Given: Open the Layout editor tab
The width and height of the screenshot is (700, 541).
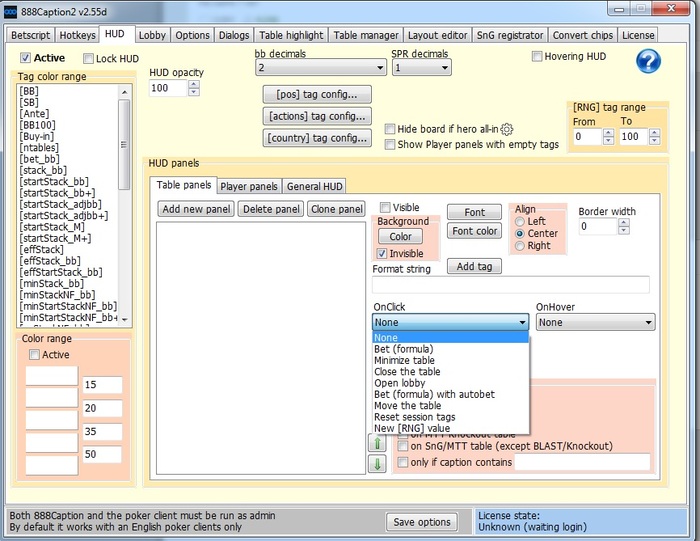Looking at the screenshot, I should pyautogui.click(x=438, y=35).
